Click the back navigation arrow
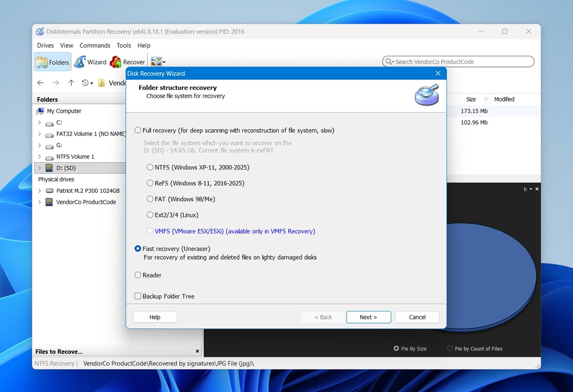Viewport: 573px width, 392px height. pos(41,83)
